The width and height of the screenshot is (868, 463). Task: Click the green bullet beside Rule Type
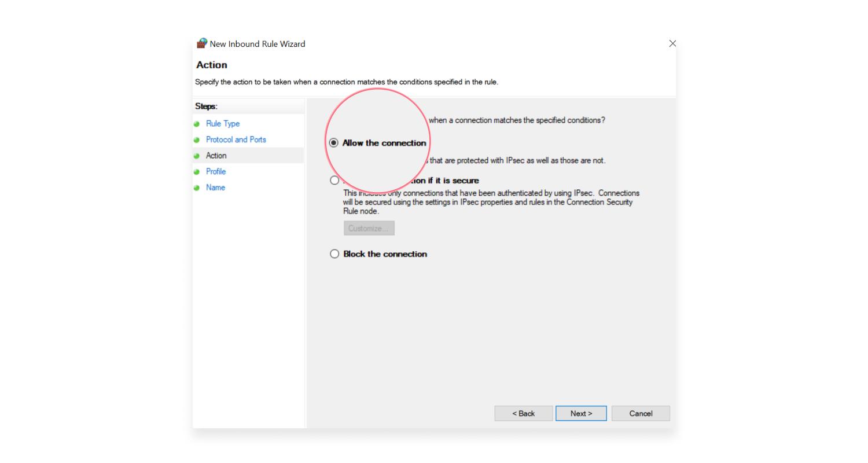(x=197, y=124)
